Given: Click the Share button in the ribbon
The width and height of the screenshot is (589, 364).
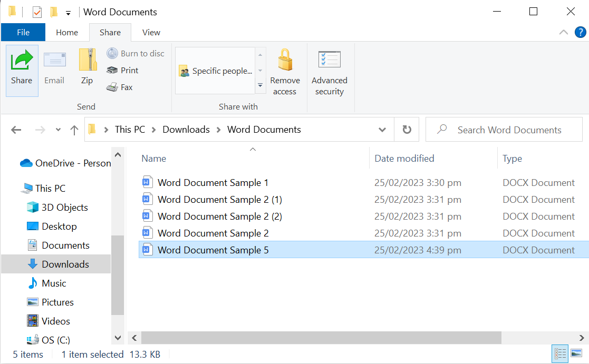Looking at the screenshot, I should [22, 70].
